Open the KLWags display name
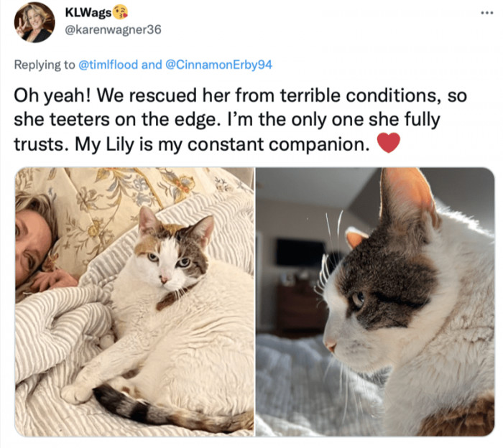The height and width of the screenshot is (448, 503). (88, 13)
